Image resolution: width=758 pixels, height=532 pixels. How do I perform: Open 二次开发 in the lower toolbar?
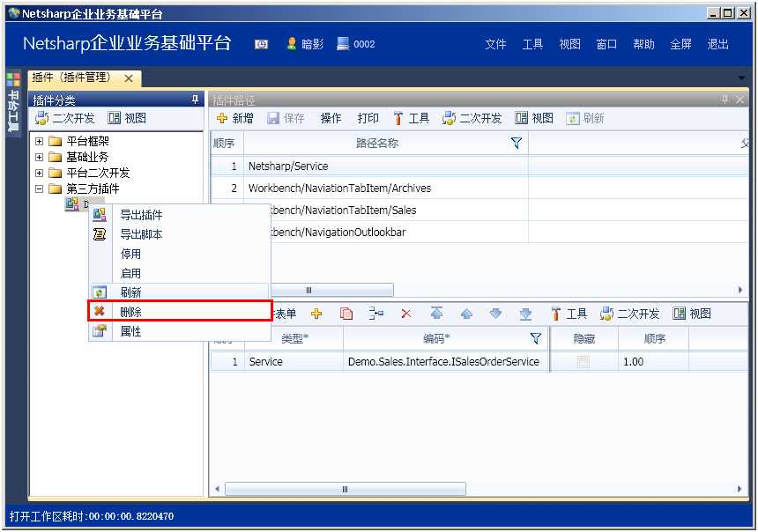click(630, 314)
